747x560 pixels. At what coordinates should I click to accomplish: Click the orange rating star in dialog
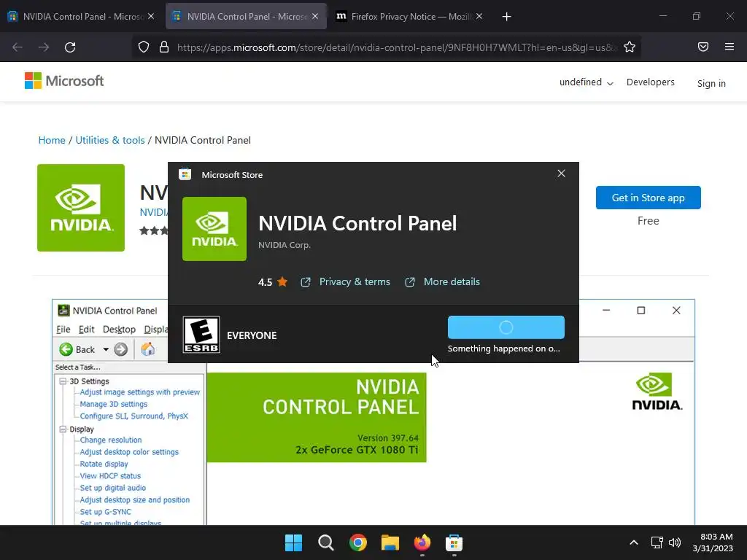(282, 282)
